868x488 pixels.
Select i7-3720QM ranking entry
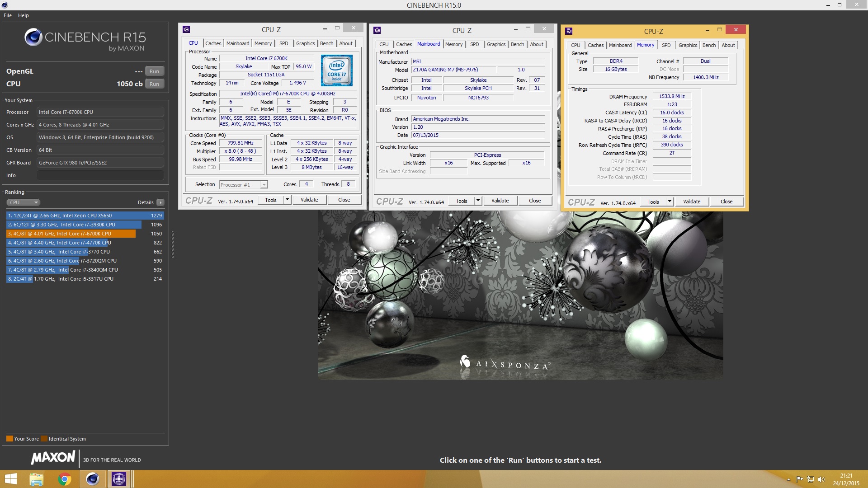click(85, 261)
